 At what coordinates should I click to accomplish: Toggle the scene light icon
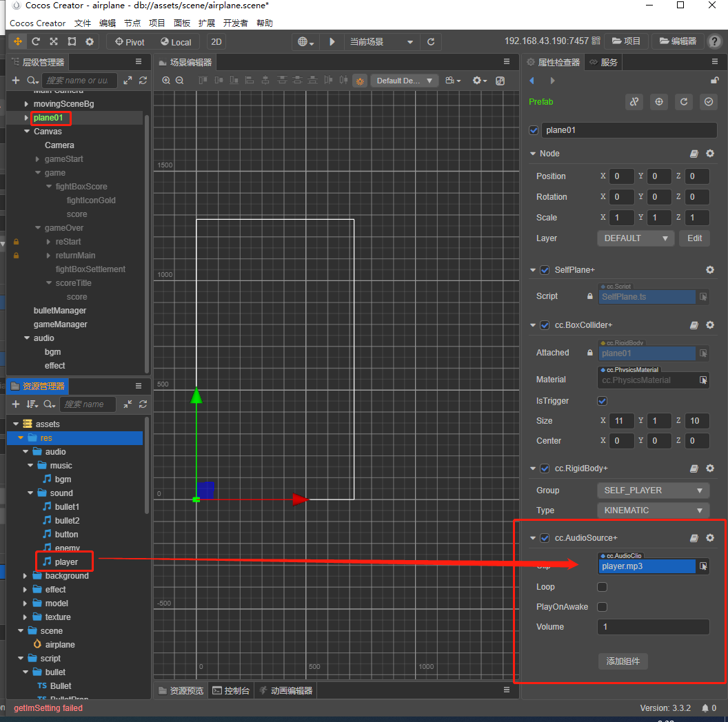point(360,81)
